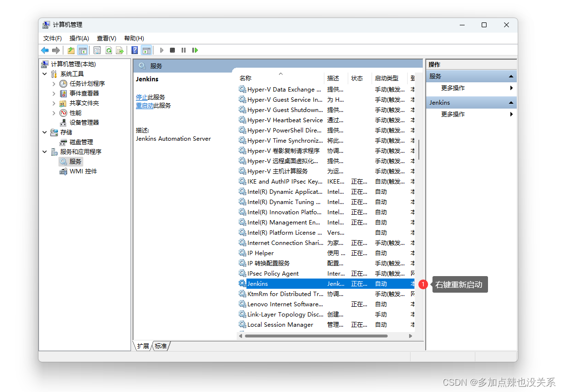Switch to the 标准 tab
The image size is (563, 392).
(x=161, y=346)
